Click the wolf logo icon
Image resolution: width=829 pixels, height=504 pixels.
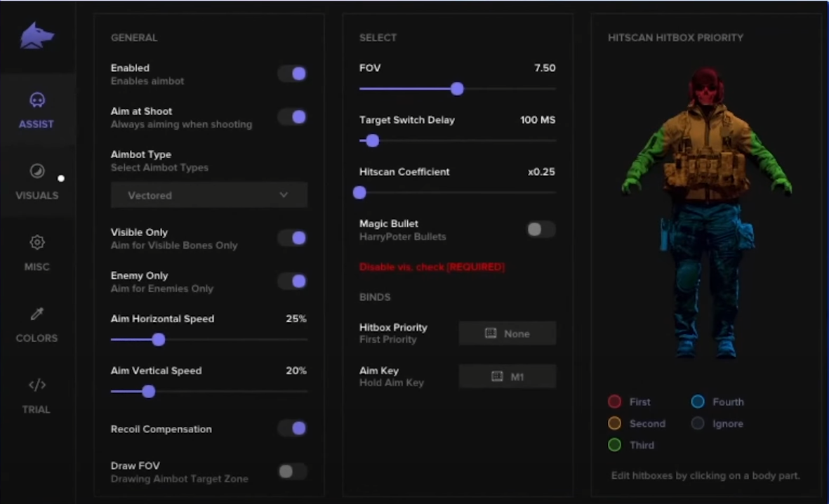(37, 34)
